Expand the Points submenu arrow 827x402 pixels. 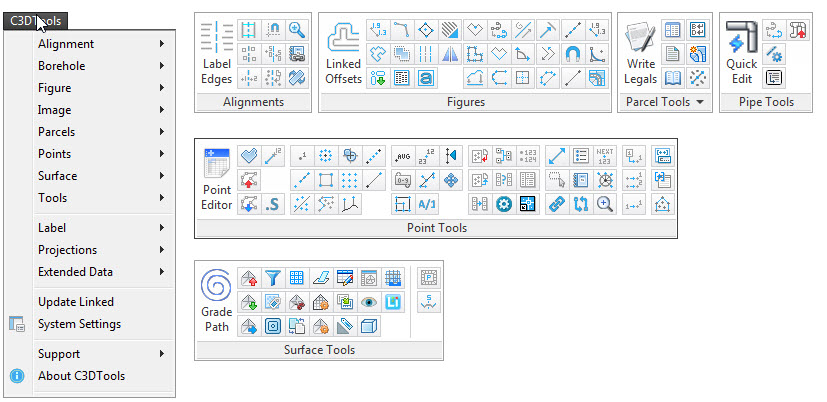click(x=162, y=154)
